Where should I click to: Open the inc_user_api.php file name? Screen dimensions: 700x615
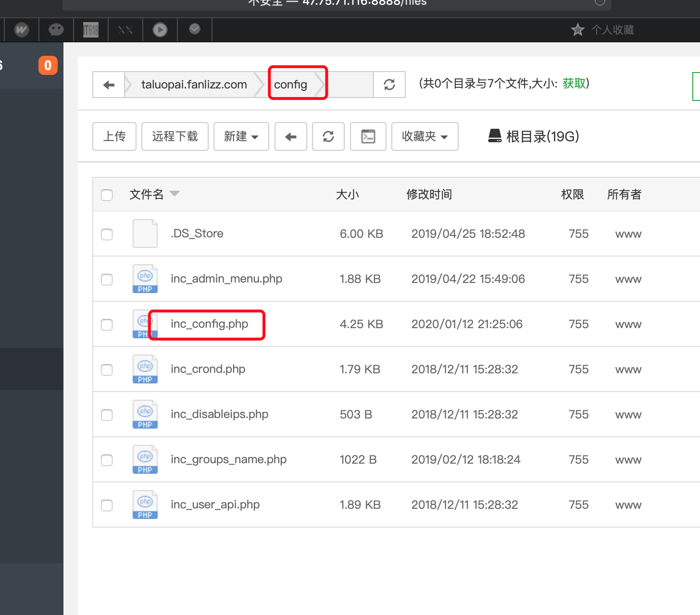(x=215, y=504)
